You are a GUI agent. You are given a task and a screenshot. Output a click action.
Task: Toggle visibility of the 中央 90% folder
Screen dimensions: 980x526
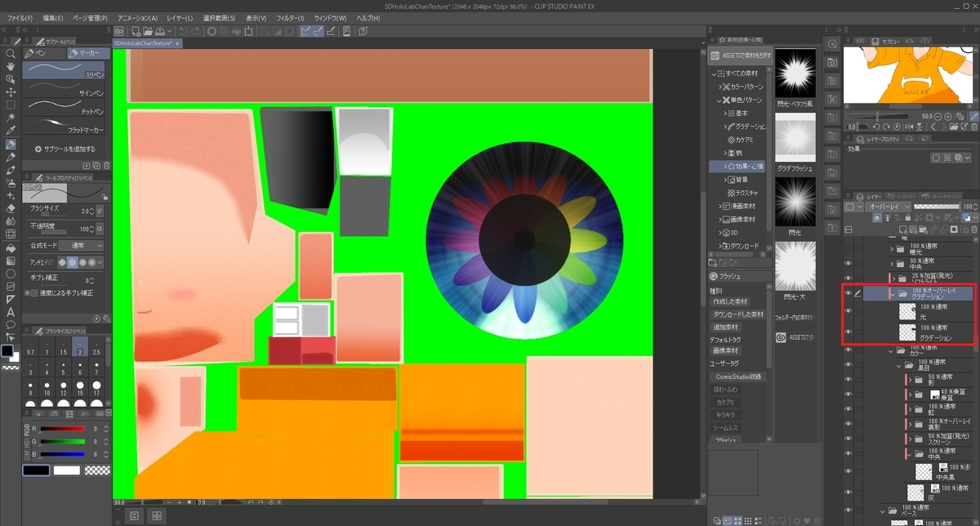(x=848, y=263)
